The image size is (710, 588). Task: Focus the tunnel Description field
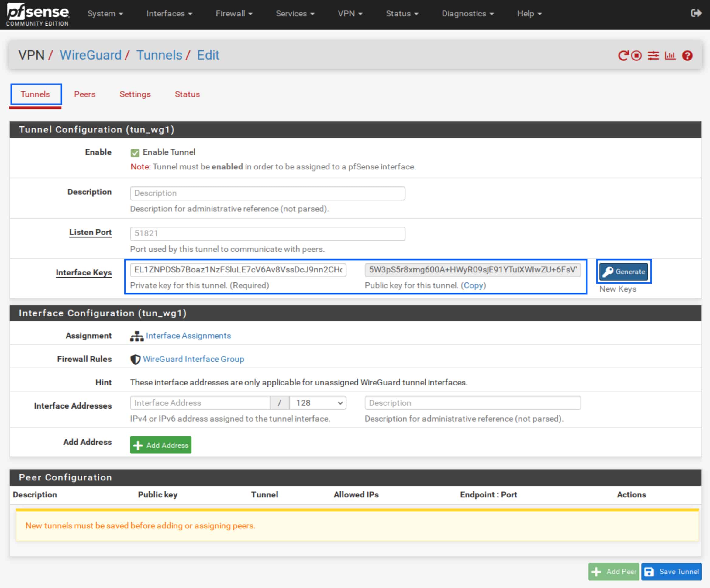point(267,193)
